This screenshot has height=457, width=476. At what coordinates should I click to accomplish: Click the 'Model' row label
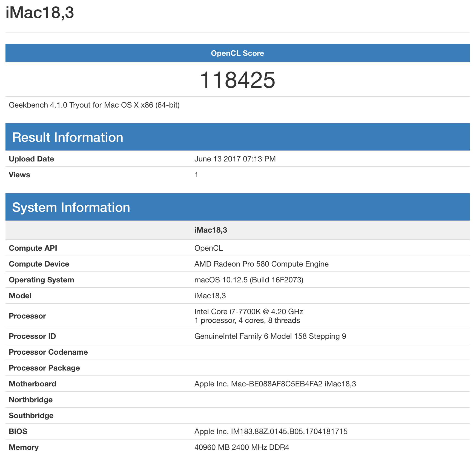click(x=20, y=296)
